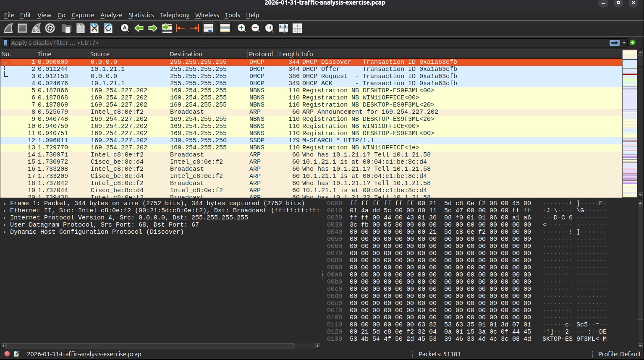Sort by the Info column header
644x360 pixels.
[461, 54]
